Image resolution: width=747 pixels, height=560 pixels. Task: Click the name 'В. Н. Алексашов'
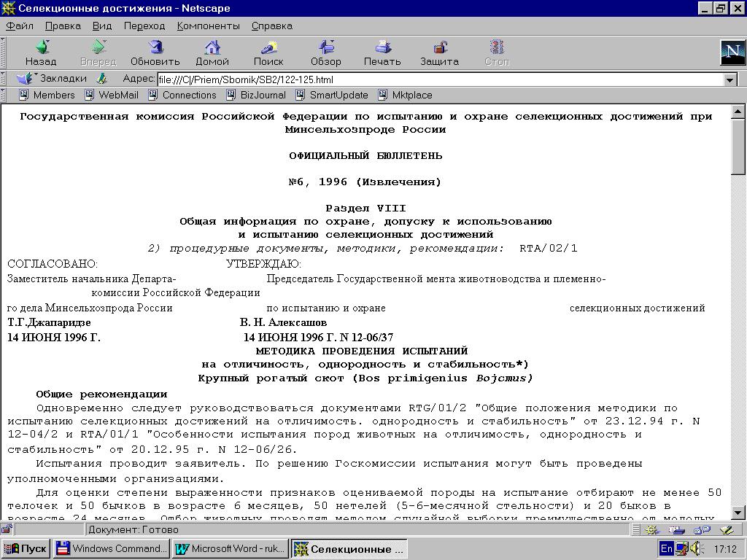point(283,323)
